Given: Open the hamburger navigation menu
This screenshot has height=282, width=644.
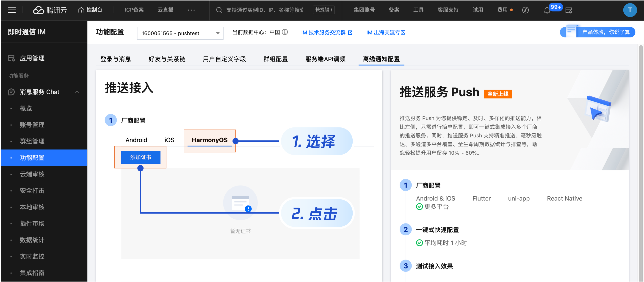Looking at the screenshot, I should (11, 10).
